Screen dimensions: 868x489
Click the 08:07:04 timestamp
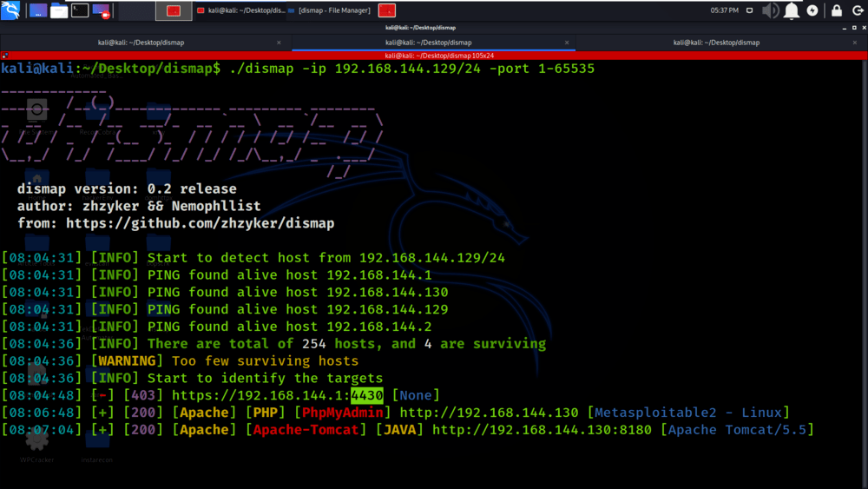(42, 430)
